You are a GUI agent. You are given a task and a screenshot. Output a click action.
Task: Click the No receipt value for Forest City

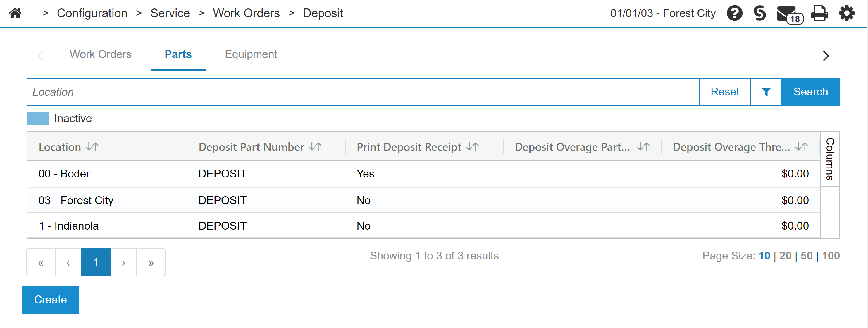pos(364,200)
